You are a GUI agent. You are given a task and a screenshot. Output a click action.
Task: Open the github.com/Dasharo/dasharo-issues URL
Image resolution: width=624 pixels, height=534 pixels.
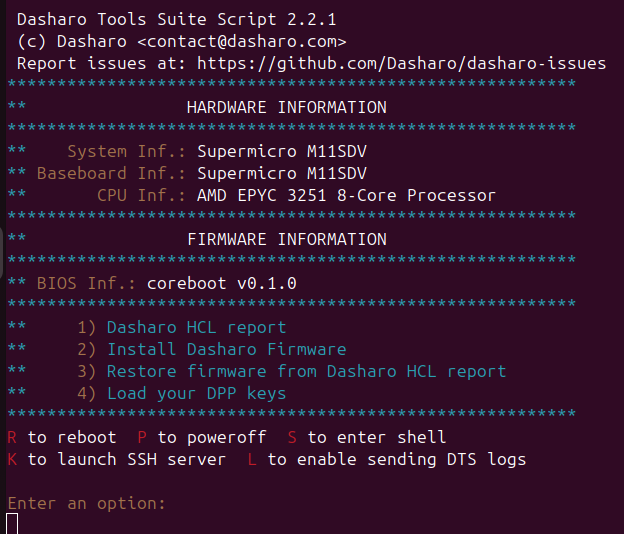click(x=402, y=64)
